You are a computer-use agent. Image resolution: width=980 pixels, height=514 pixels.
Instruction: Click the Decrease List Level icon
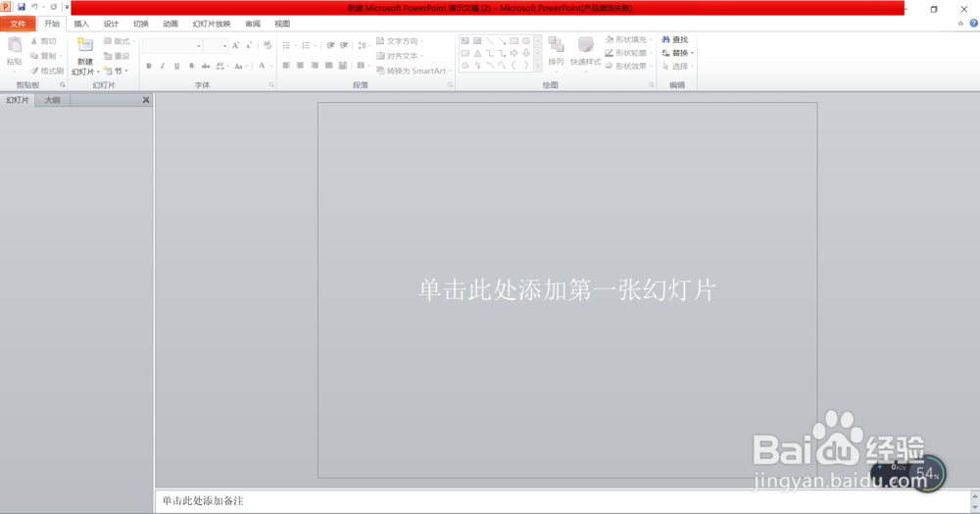click(x=330, y=45)
